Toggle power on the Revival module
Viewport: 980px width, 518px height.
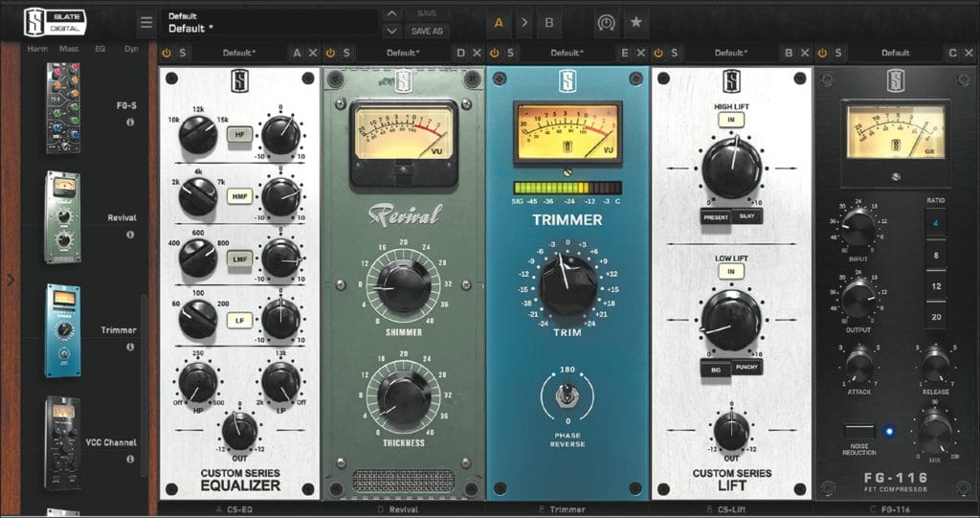(330, 54)
